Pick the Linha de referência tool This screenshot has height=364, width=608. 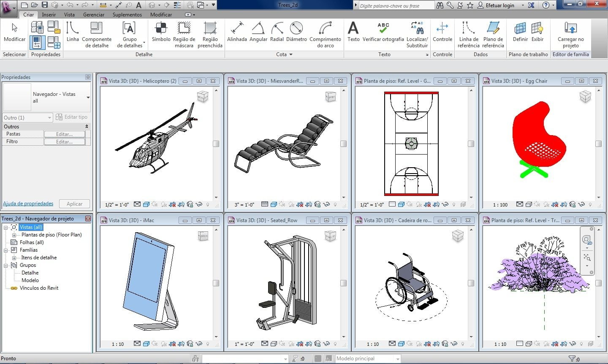(x=468, y=35)
